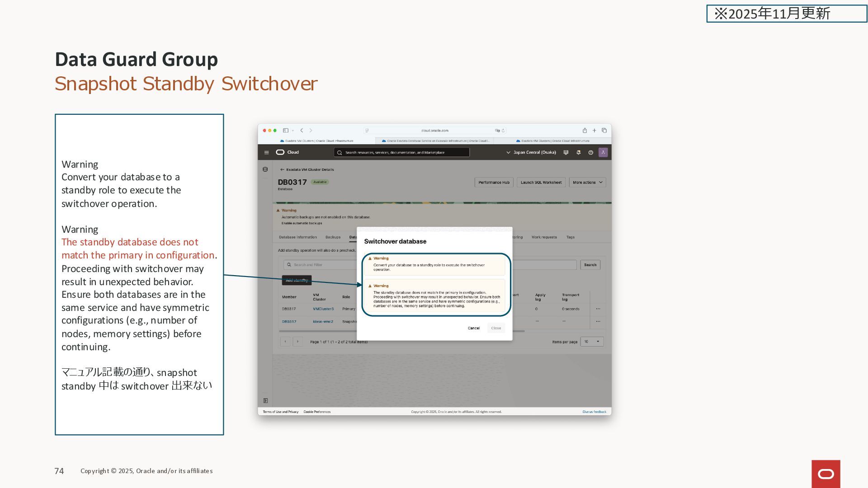Switch to the Work requests tab

point(544,237)
